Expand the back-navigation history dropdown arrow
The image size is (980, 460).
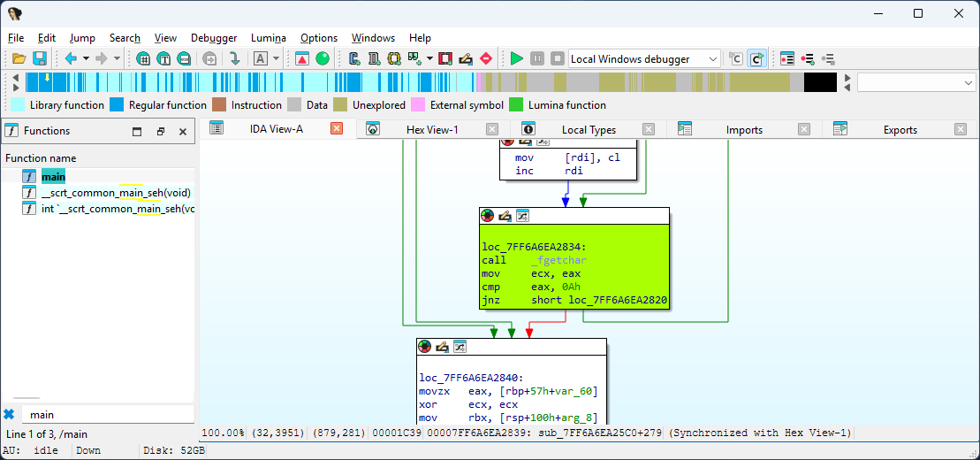pyautogui.click(x=86, y=58)
